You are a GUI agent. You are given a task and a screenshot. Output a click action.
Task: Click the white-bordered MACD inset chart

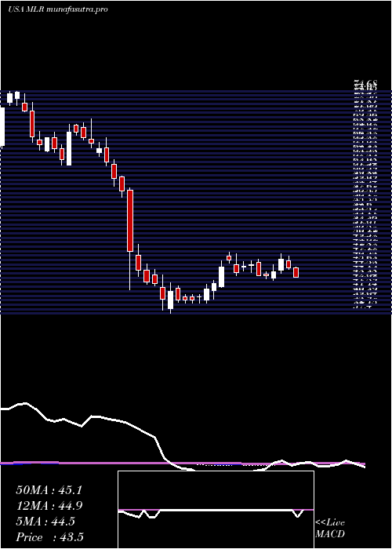[216, 510]
